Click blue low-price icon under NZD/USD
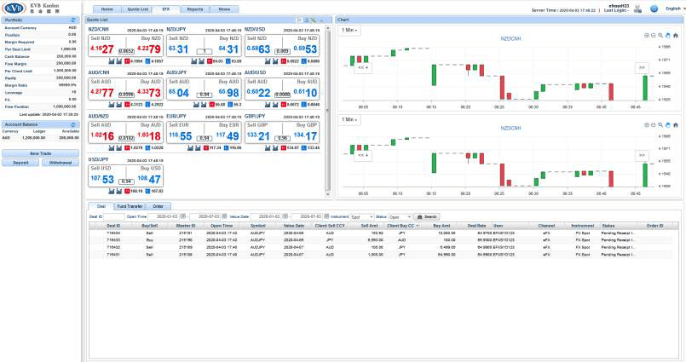686x362 pixels. click(304, 61)
